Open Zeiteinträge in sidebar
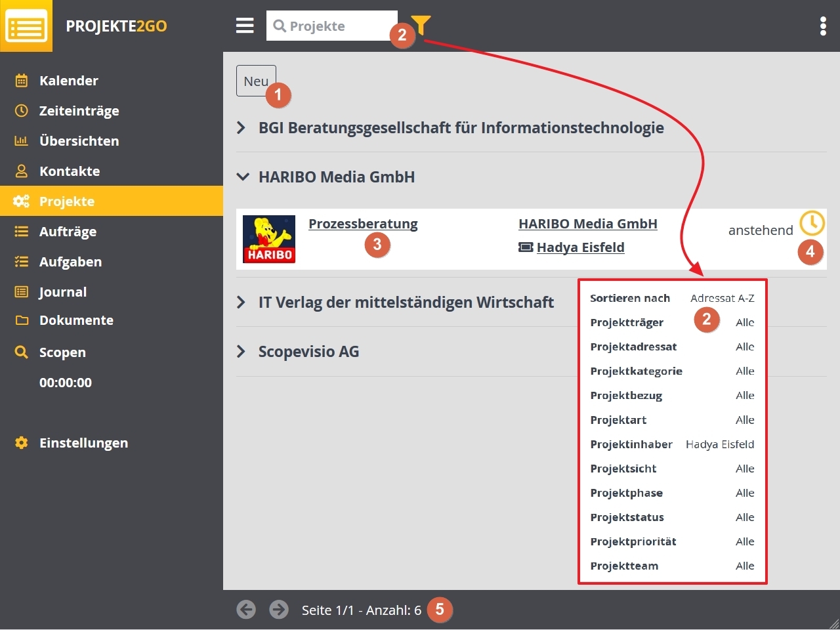Image resolution: width=840 pixels, height=630 pixels. pos(112,111)
